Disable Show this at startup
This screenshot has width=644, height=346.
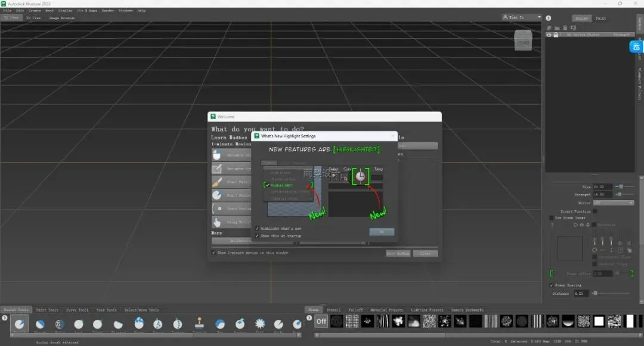pyautogui.click(x=257, y=236)
